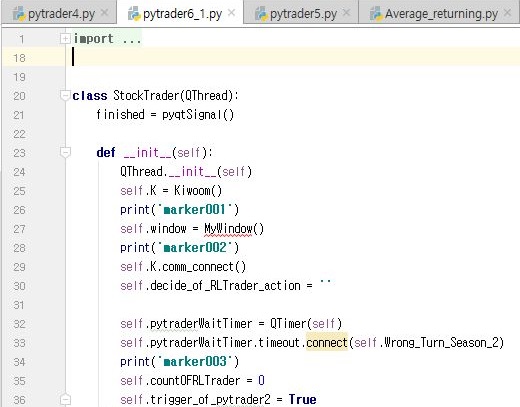The width and height of the screenshot is (520, 407).
Task: Close the pytrader5.py tab
Action: 347,13
